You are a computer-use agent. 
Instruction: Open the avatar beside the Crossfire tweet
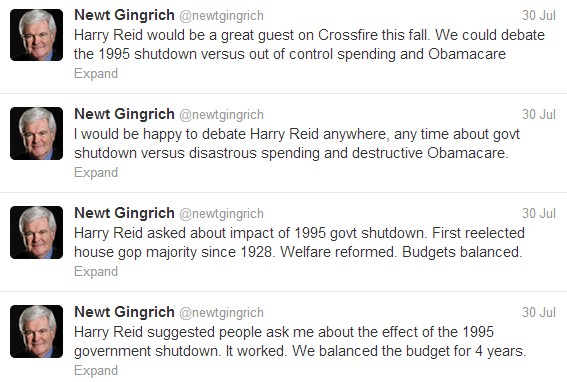pos(37,35)
